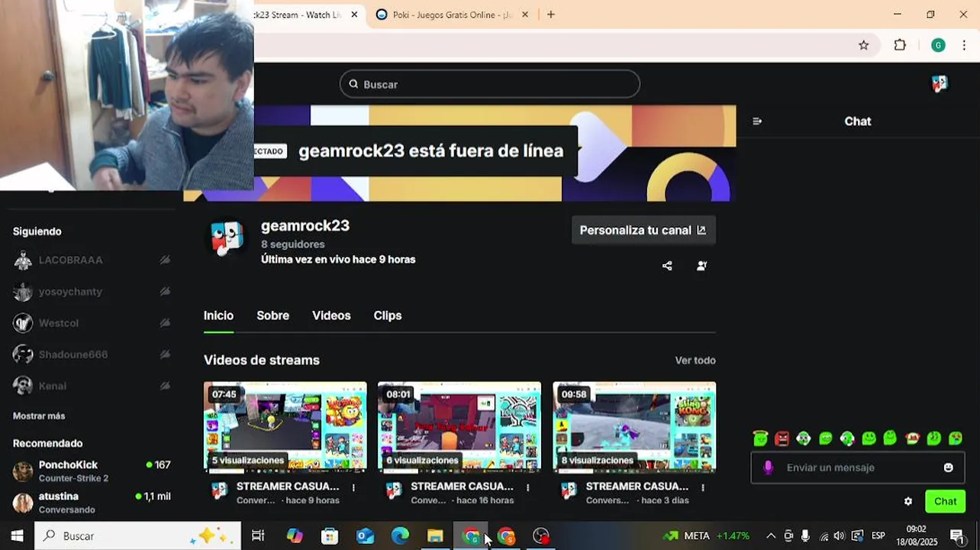Open Microsoft Edge from the taskbar
Viewport: 980px width, 550px height.
[400, 536]
